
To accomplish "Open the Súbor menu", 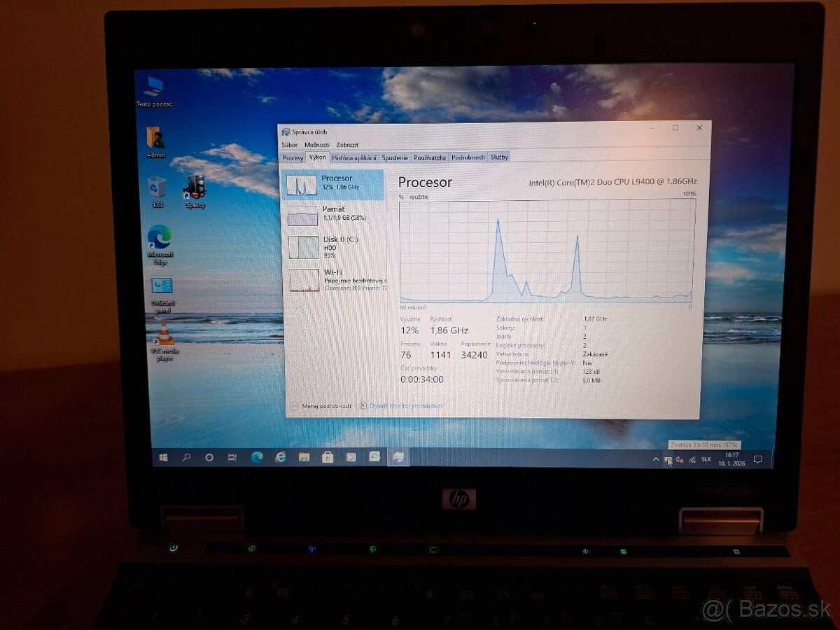I will tap(289, 144).
